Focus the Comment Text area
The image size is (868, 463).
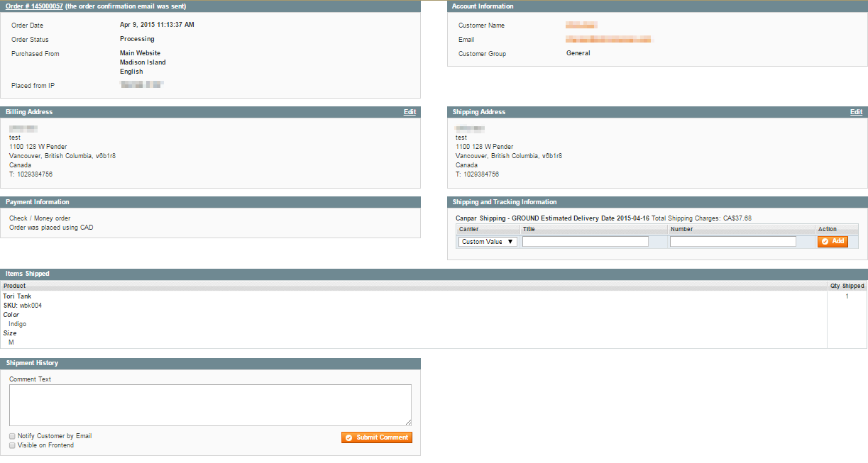(x=210, y=405)
